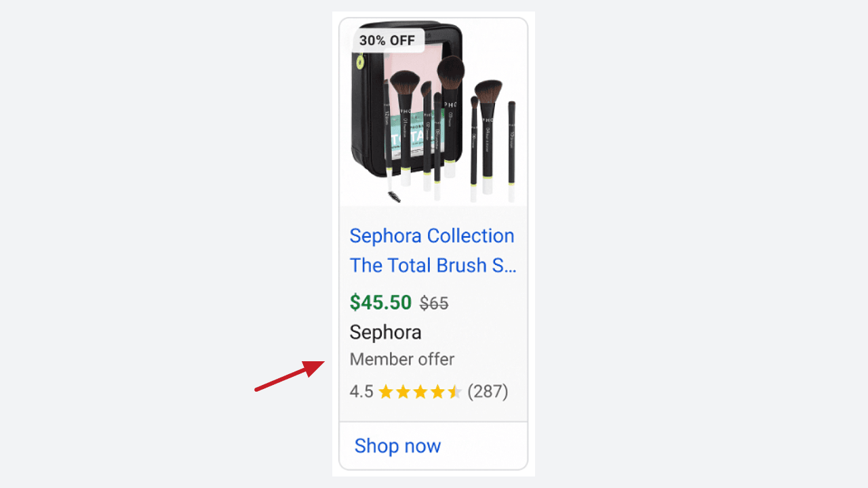This screenshot has height=488, width=868.
Task: Click the crossed-out $65 original price
Action: (434, 304)
